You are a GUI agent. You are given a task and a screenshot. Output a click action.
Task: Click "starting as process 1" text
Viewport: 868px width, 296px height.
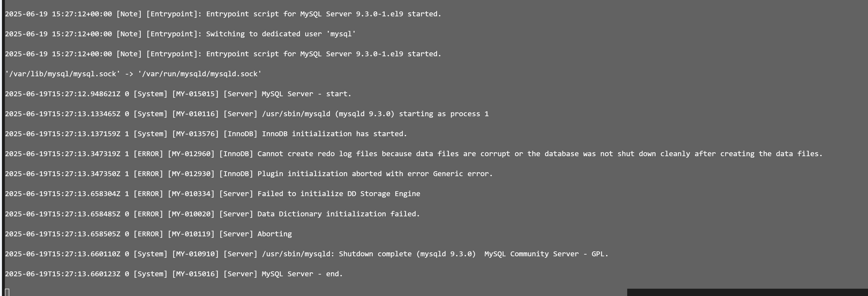(x=443, y=114)
